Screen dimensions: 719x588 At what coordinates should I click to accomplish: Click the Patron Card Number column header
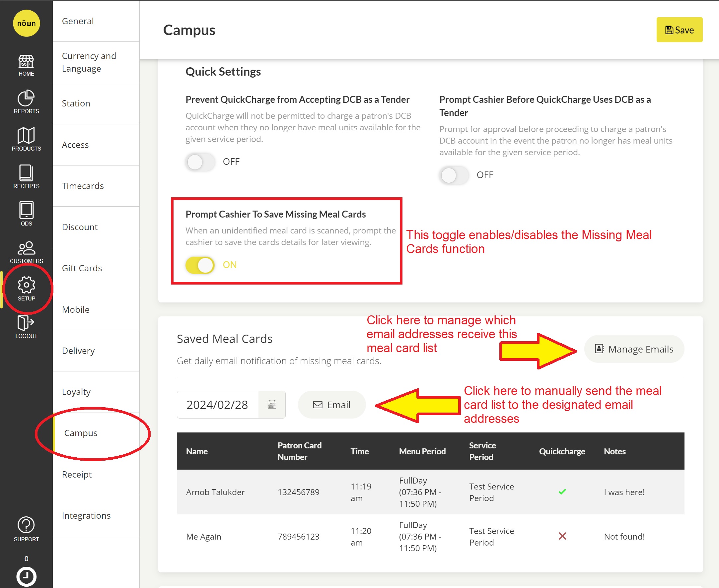(x=300, y=451)
